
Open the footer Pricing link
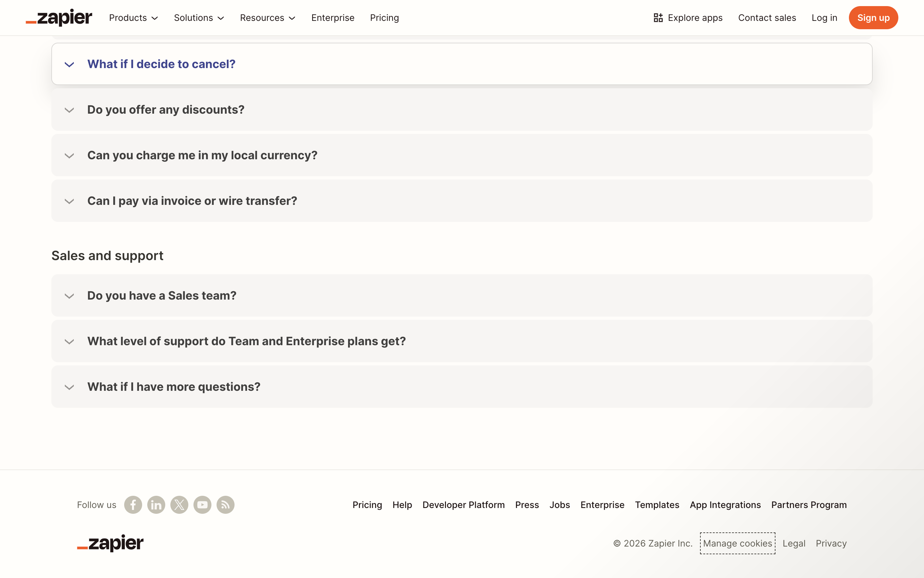point(367,504)
